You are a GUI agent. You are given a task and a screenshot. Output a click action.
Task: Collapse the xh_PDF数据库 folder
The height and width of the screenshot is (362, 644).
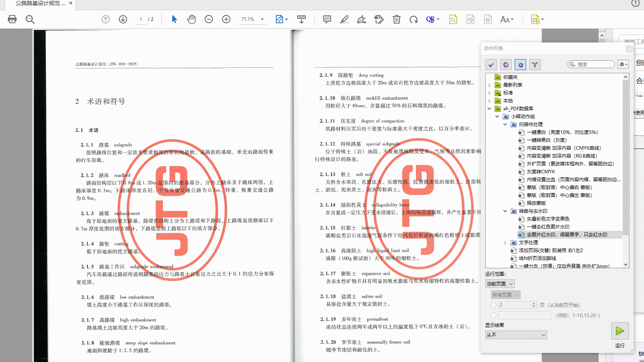click(490, 109)
